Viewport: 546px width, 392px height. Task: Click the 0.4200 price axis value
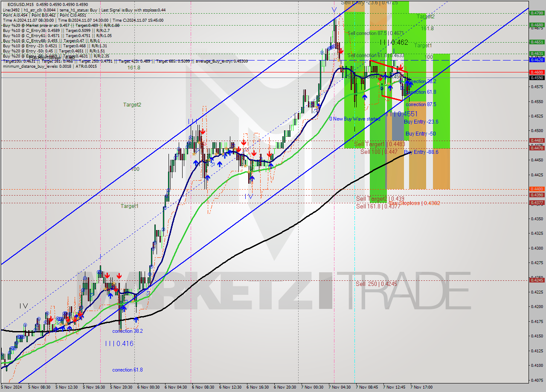tap(536, 306)
